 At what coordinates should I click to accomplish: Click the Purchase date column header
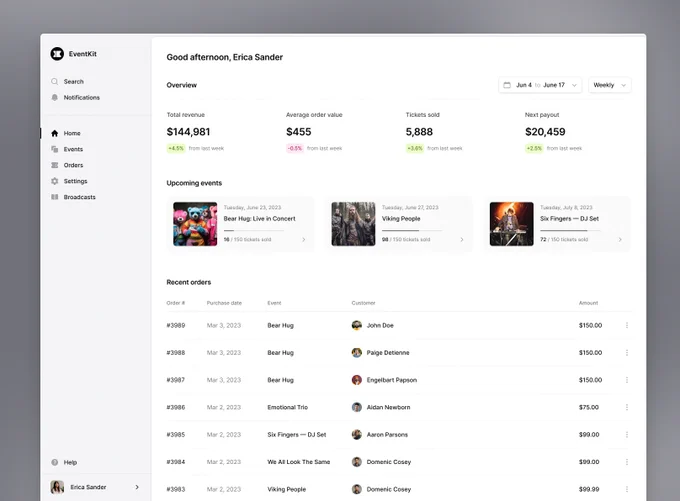coord(224,303)
